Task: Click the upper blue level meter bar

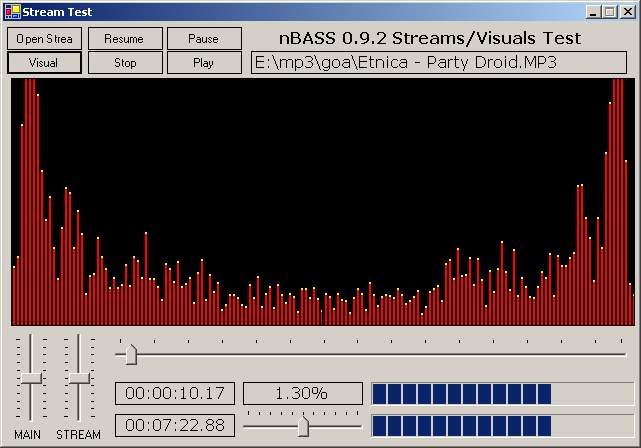Action: 503,394
